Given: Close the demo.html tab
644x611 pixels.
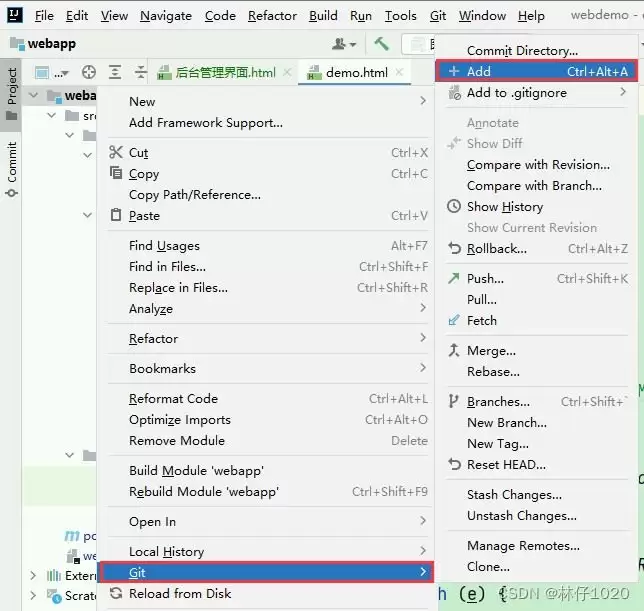Looking at the screenshot, I should pos(399,72).
